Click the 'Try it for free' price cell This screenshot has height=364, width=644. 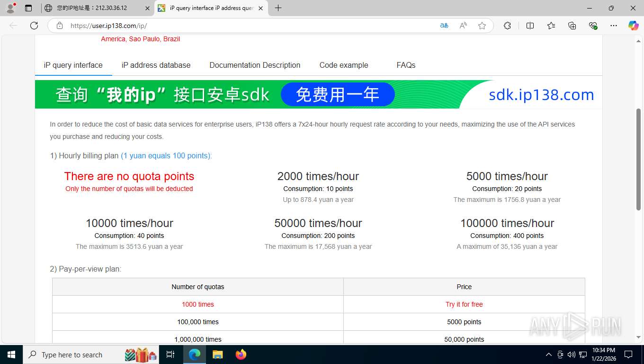(x=464, y=304)
